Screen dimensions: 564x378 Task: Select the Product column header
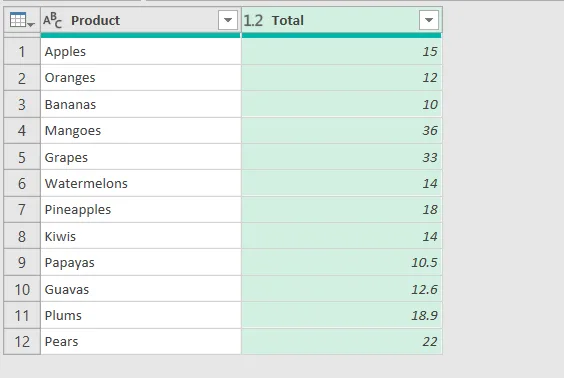141,20
